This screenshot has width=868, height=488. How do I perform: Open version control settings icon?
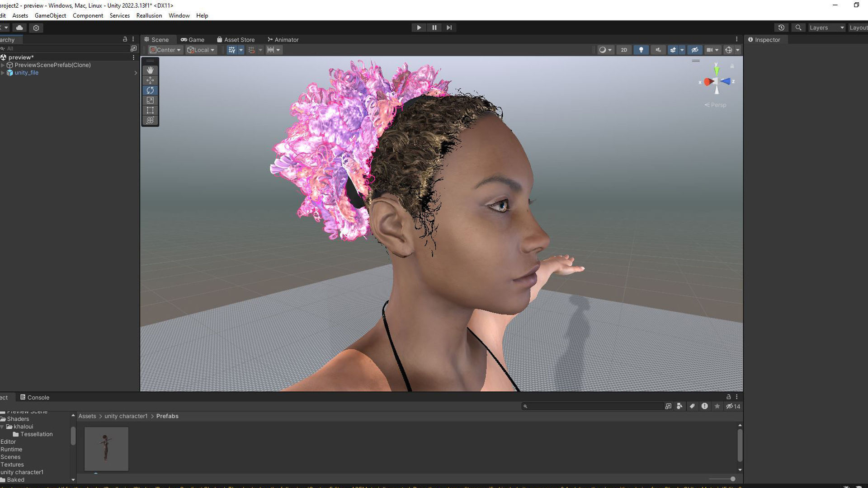[36, 28]
